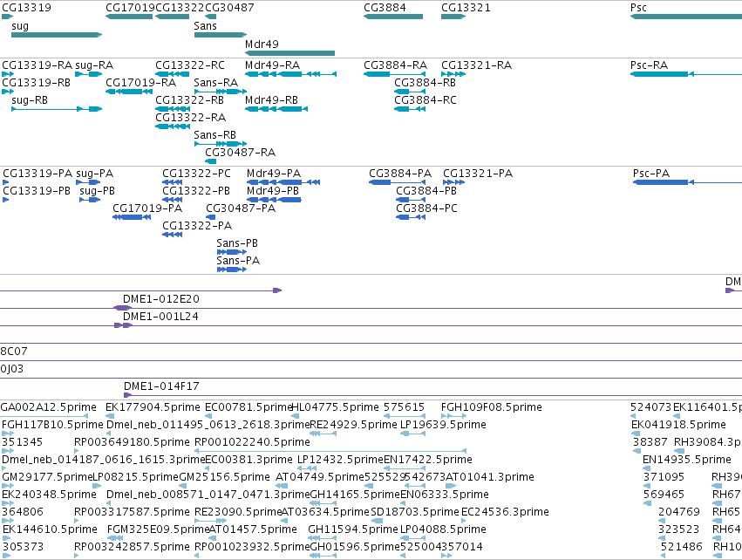Click the Mdr49-RA transcript glyph

point(290,74)
